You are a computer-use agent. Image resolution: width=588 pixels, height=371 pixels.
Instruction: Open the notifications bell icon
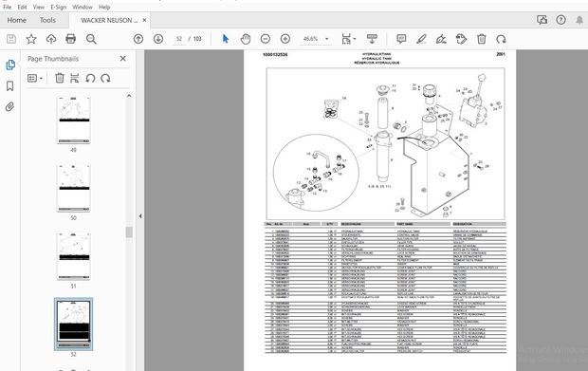point(579,20)
